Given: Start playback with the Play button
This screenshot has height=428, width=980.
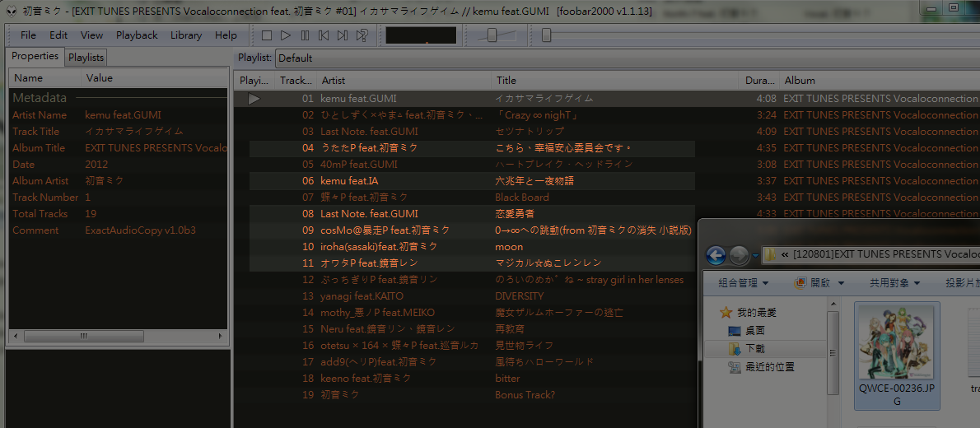Looking at the screenshot, I should [x=286, y=35].
